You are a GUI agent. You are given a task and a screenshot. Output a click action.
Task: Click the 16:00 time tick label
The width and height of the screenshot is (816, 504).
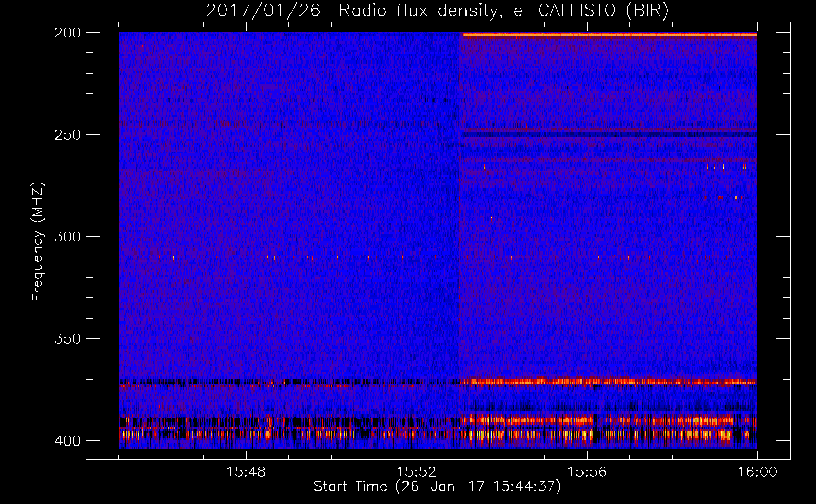pos(757,472)
